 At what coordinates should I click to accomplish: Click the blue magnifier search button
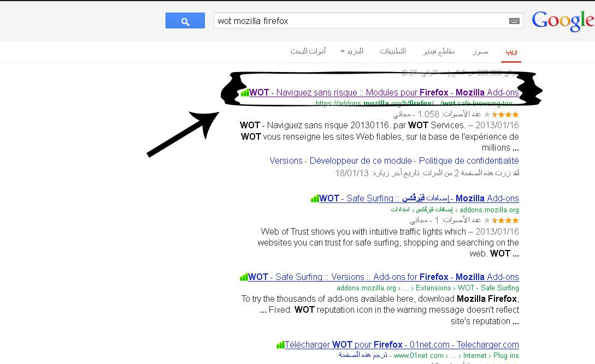click(185, 21)
